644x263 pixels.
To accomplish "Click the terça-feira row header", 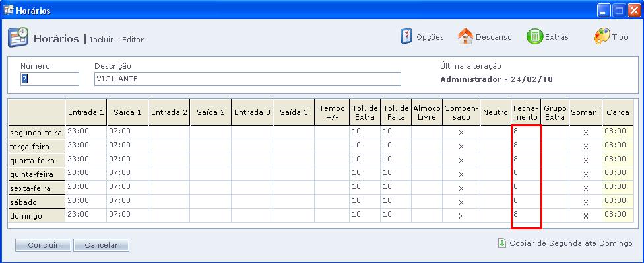I will [36, 147].
